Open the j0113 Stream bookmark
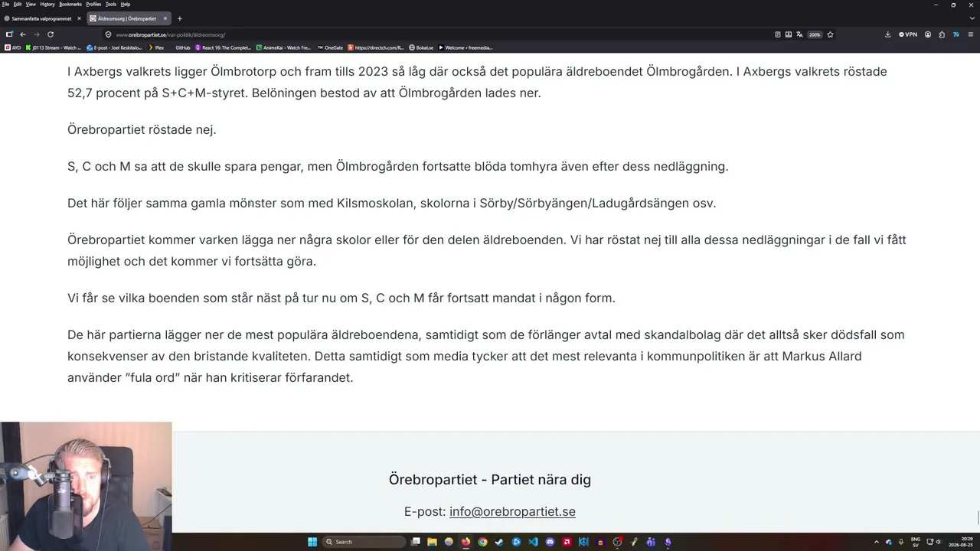The width and height of the screenshot is (980, 551). click(x=54, y=47)
